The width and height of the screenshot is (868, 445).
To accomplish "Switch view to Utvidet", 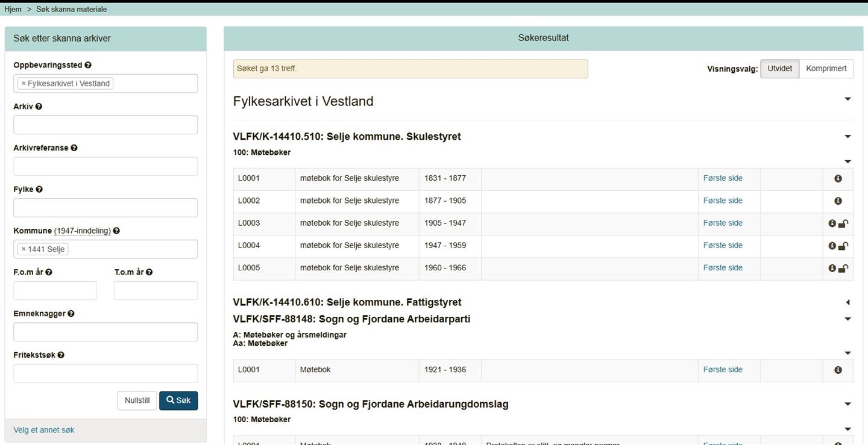I will pos(779,69).
